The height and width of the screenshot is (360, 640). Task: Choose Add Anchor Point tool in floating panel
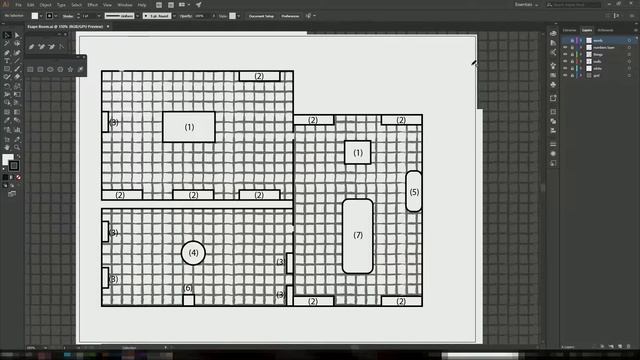[x=41, y=47]
